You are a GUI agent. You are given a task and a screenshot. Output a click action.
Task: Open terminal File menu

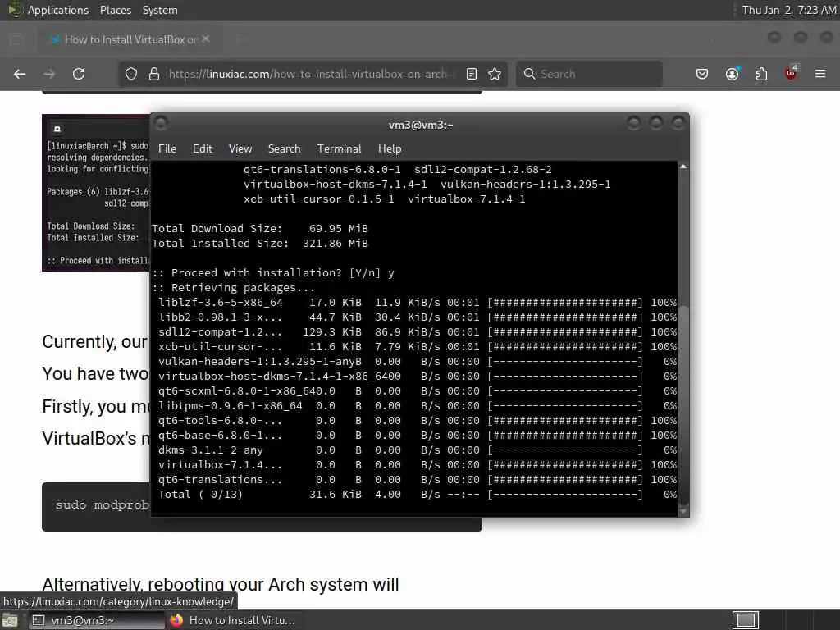click(167, 149)
